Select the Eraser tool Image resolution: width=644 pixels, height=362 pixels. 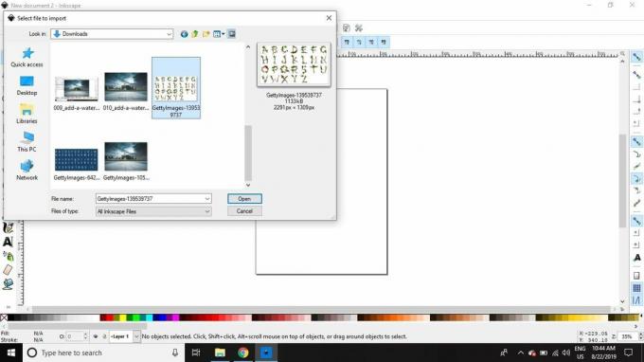[x=8, y=270]
